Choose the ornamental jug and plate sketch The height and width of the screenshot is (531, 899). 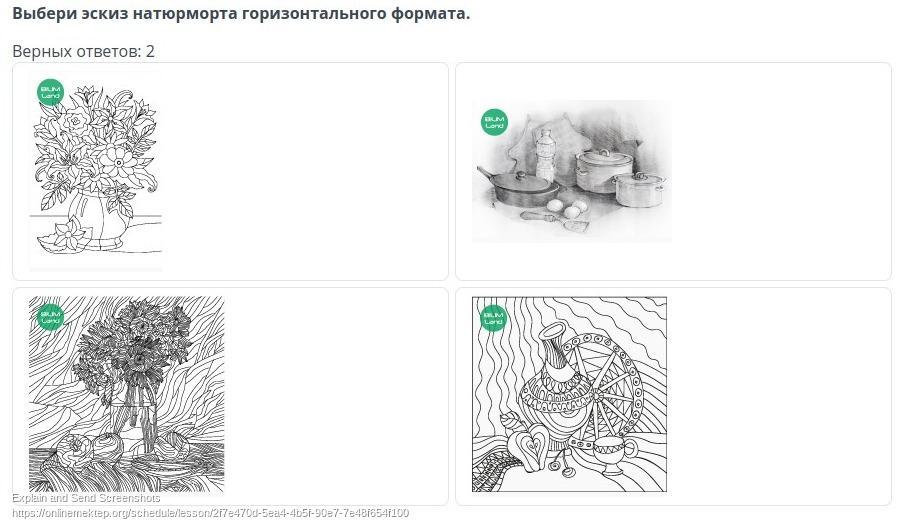(x=569, y=394)
